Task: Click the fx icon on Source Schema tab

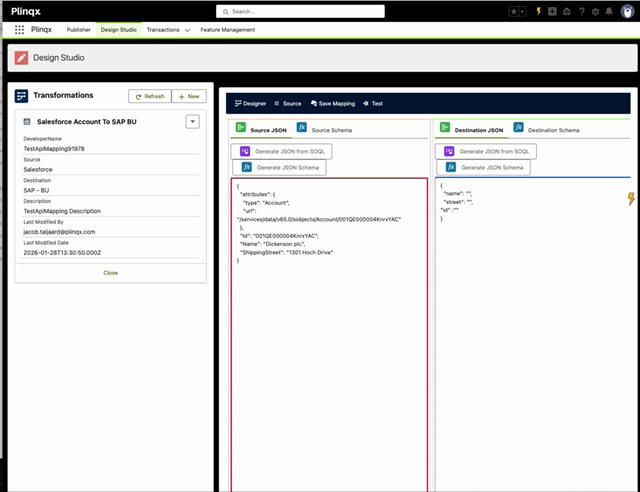Action: point(302,127)
